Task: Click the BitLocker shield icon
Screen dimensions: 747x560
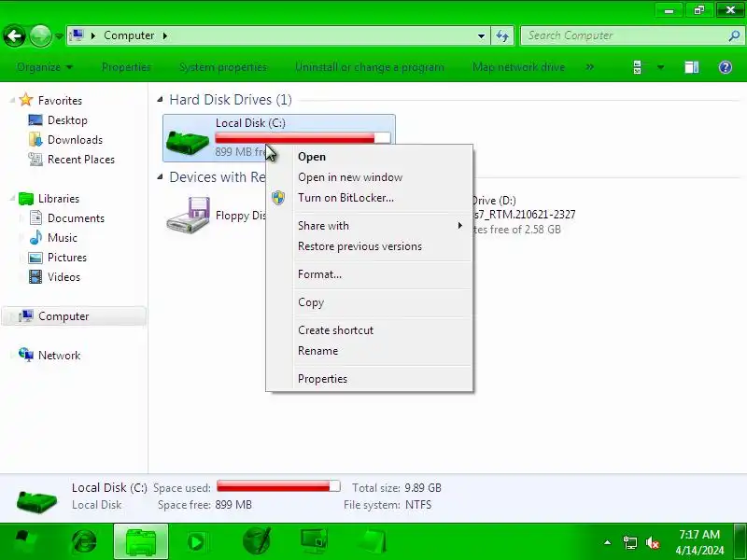Action: pos(278,198)
